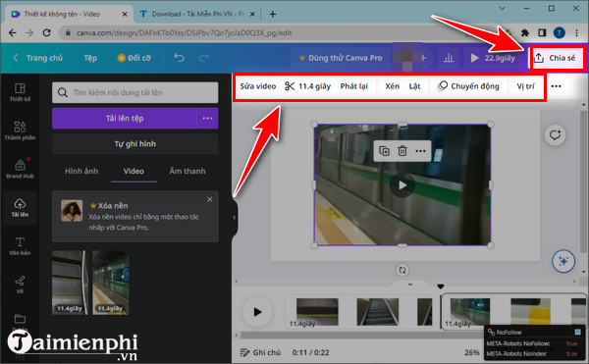Open Ghi chú notes
The image size is (589, 364).
click(x=260, y=352)
